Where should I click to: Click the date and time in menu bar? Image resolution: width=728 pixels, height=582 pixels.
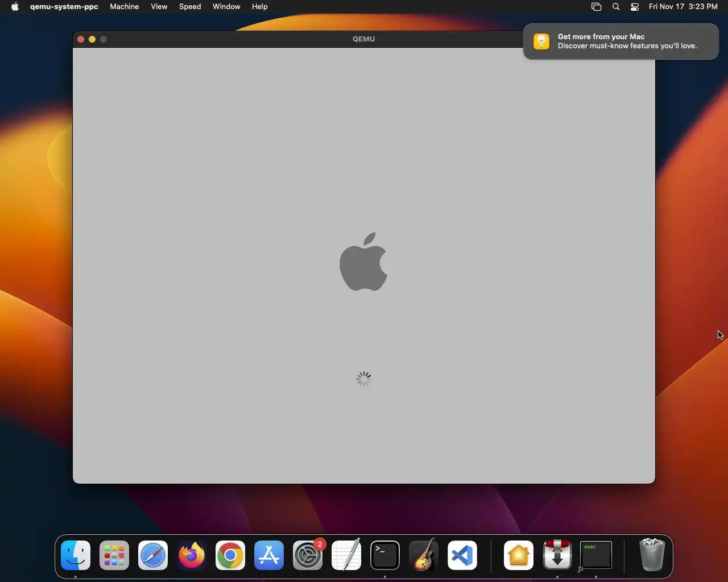683,7
